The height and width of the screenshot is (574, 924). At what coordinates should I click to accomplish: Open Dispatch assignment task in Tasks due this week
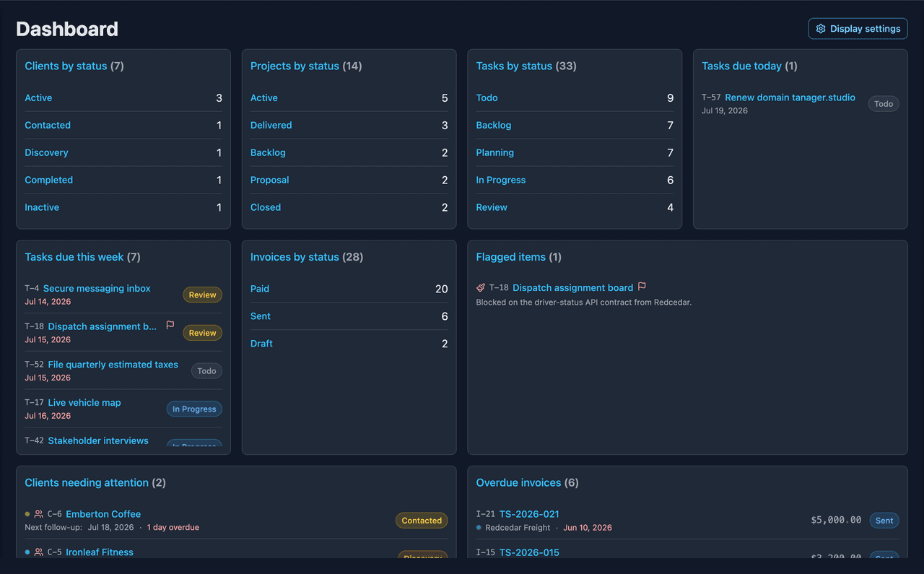103,326
